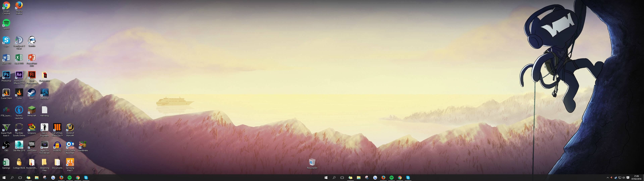Open the Action Center notifications icon

point(628,177)
